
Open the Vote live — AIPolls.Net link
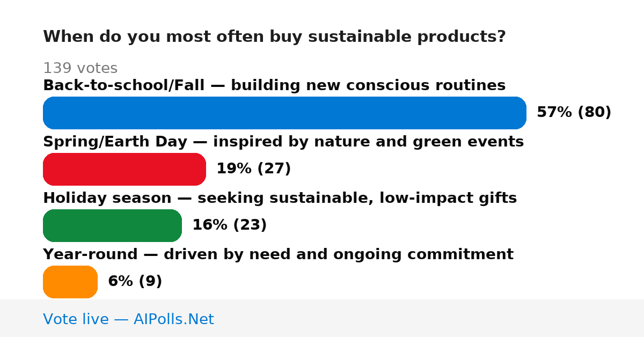pyautogui.click(x=128, y=319)
